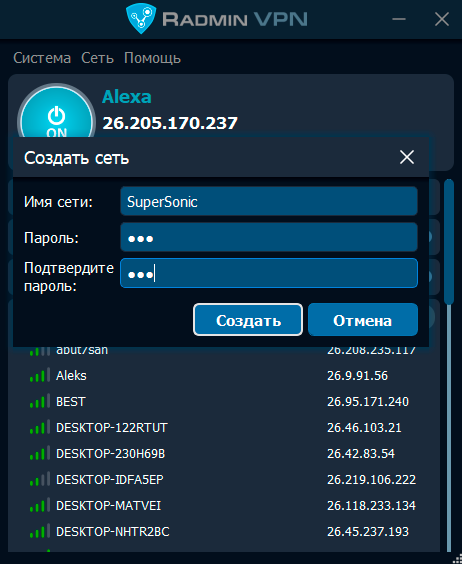The width and height of the screenshot is (462, 564).
Task: Open the Система menu
Action: [x=42, y=58]
